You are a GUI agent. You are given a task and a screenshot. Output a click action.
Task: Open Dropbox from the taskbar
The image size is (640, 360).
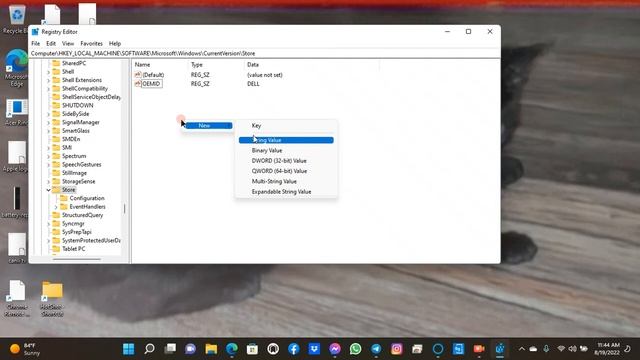tap(314, 349)
